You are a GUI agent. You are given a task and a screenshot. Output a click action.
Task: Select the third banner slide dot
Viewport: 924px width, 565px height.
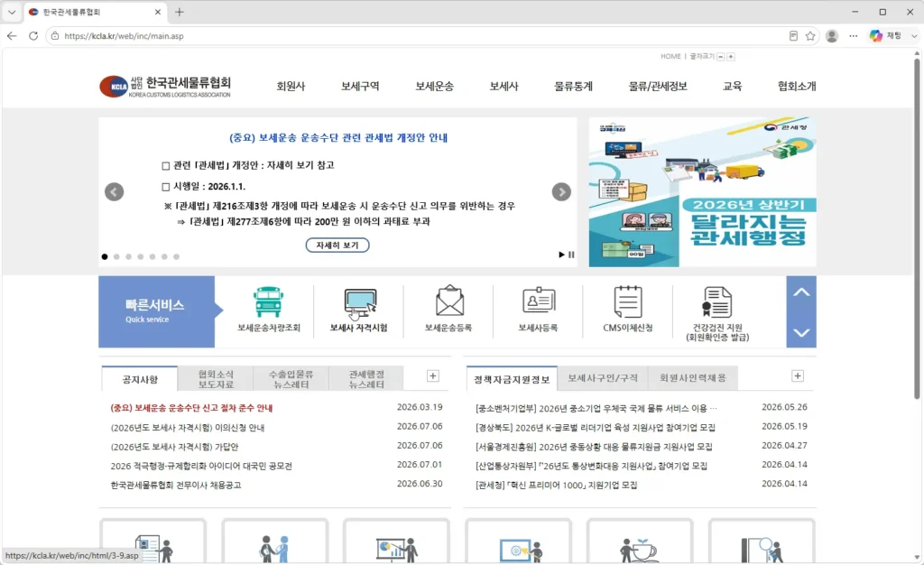tap(128, 257)
